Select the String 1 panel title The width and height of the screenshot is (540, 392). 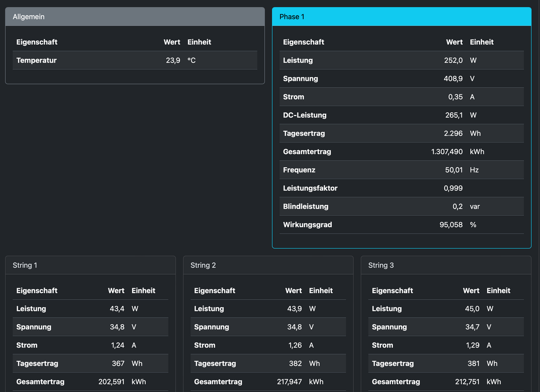(x=25, y=265)
